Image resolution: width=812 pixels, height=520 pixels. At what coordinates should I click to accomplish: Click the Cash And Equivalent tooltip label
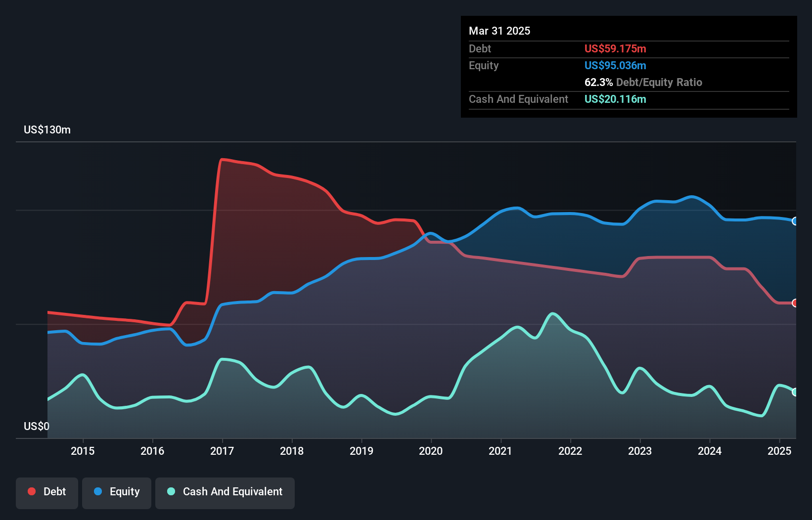[x=518, y=99]
